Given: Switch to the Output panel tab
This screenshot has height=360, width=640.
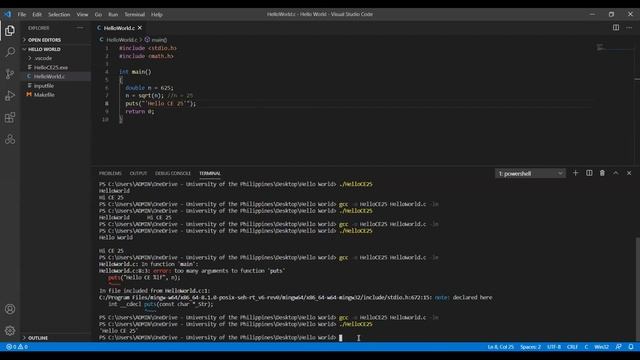Looking at the screenshot, I should pyautogui.click(x=138, y=173).
